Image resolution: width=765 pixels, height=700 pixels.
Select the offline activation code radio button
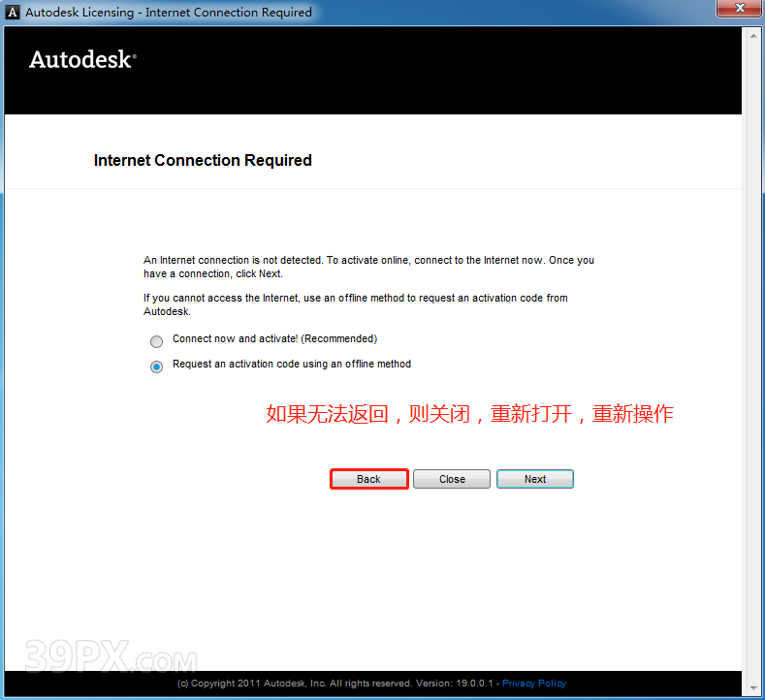(156, 366)
